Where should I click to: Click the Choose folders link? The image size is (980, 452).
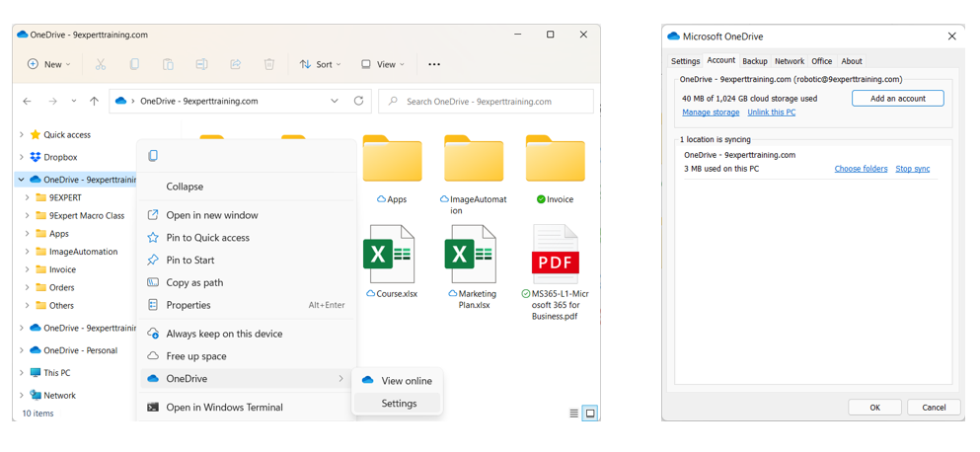[861, 169]
